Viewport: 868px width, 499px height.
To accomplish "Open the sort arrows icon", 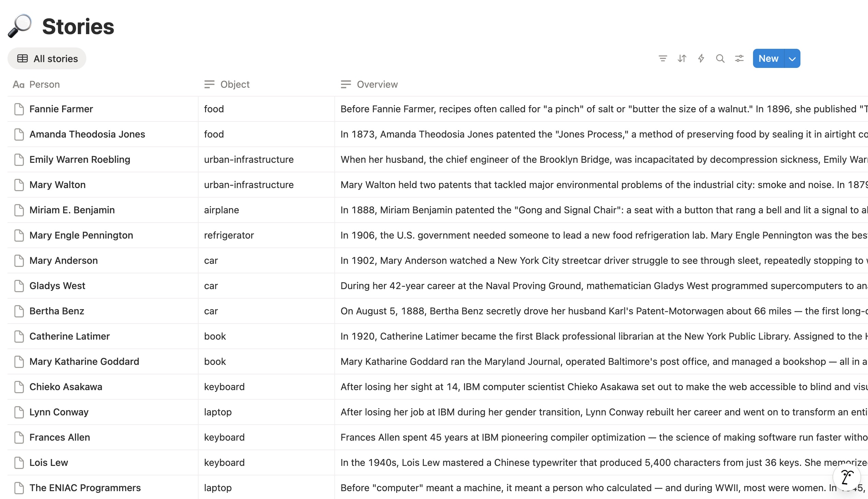I will coord(682,59).
